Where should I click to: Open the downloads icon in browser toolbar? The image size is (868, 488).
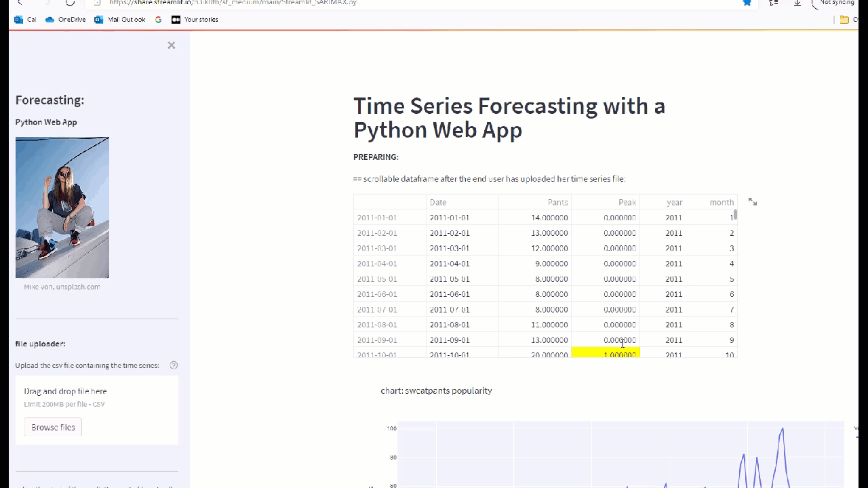pyautogui.click(x=797, y=3)
